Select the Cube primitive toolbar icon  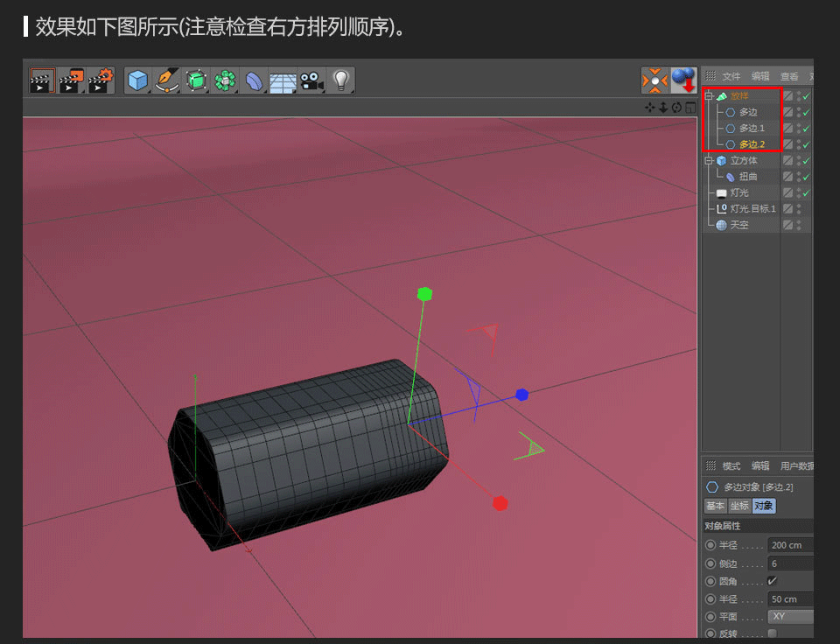click(x=138, y=80)
